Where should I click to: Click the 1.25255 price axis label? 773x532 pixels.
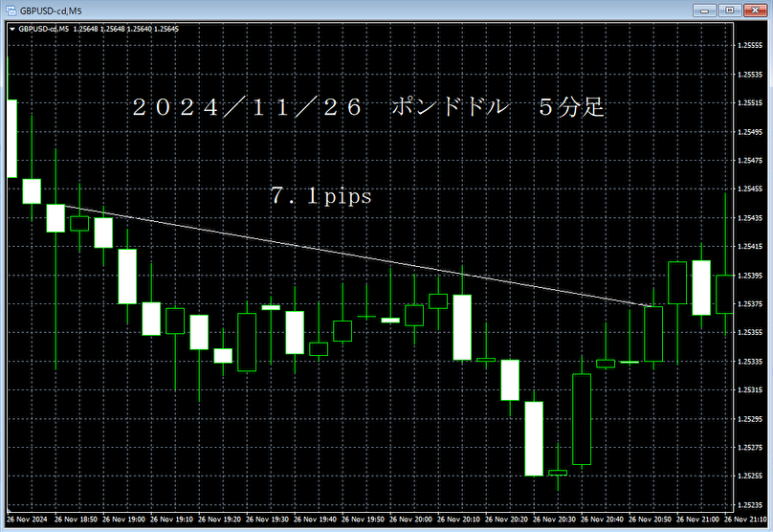click(750, 476)
